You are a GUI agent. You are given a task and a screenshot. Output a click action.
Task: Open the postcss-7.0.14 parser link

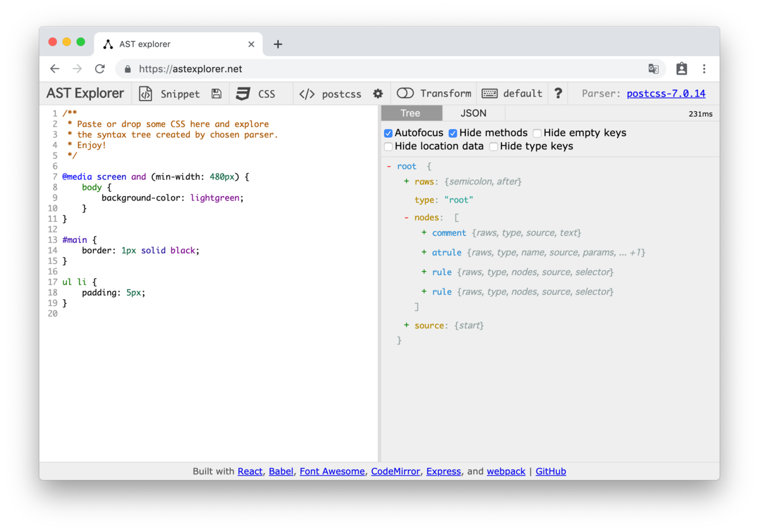tap(666, 94)
